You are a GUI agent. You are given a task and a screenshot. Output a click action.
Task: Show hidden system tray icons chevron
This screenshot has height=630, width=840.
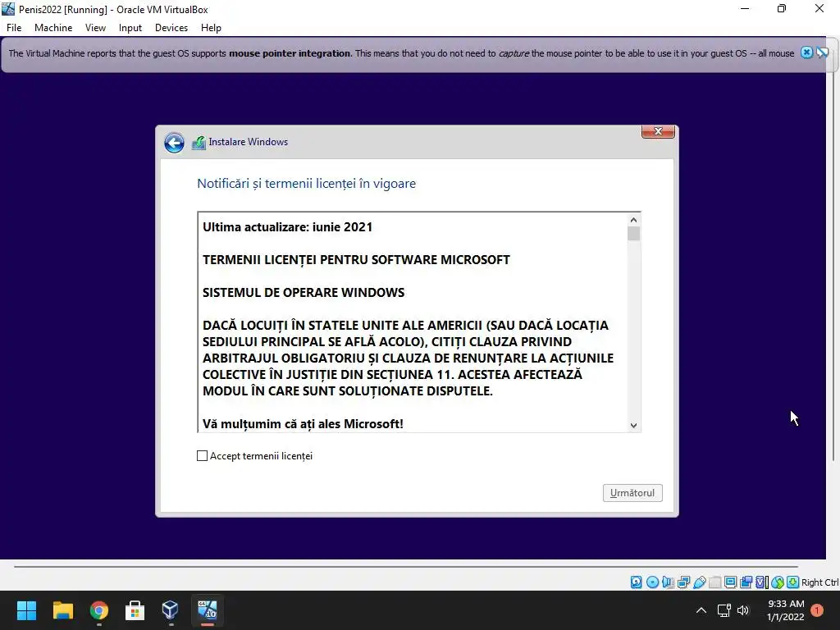click(701, 610)
